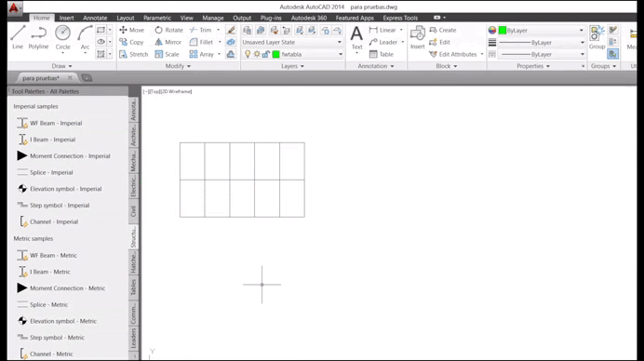Viewport: 644px width, 361px height.
Task: Open the Hatches palette tab
Action: (x=133, y=262)
